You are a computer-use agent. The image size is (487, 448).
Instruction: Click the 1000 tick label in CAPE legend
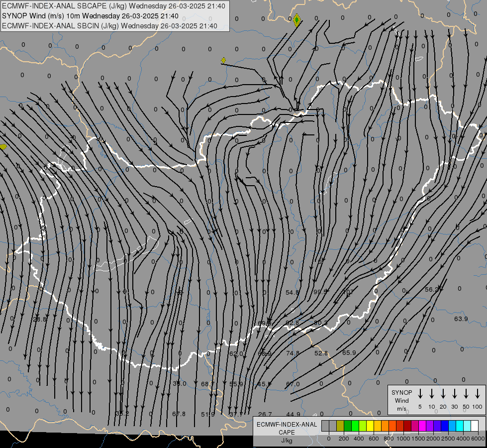point(403,439)
